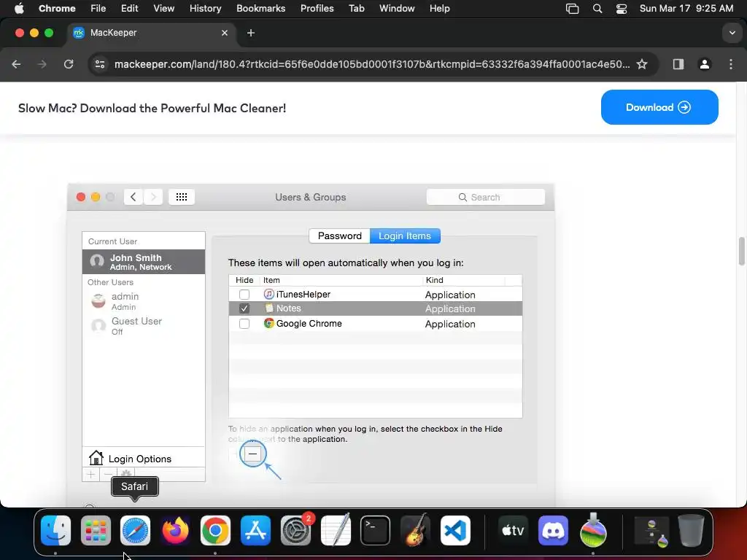Open Spotlight search in the menu bar
747x560 pixels.
tap(597, 9)
